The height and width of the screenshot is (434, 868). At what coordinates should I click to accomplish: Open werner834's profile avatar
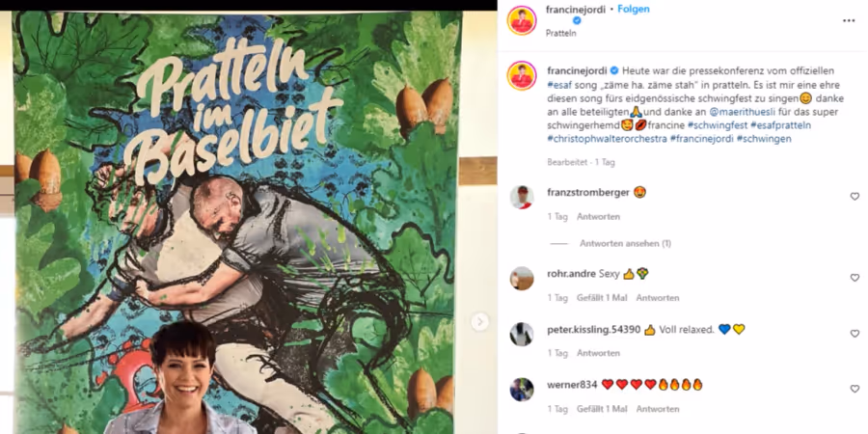pos(522,390)
